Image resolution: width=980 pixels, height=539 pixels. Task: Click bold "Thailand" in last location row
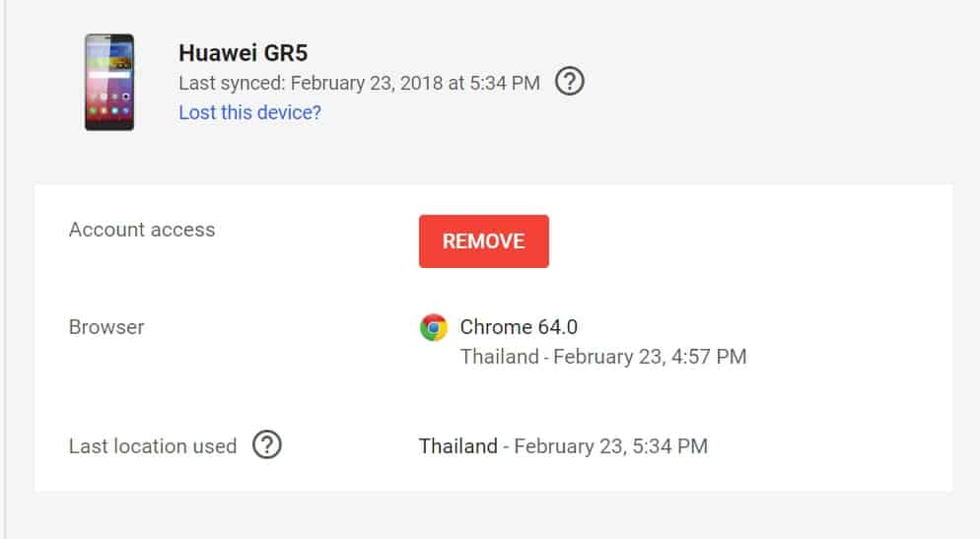coord(457,446)
